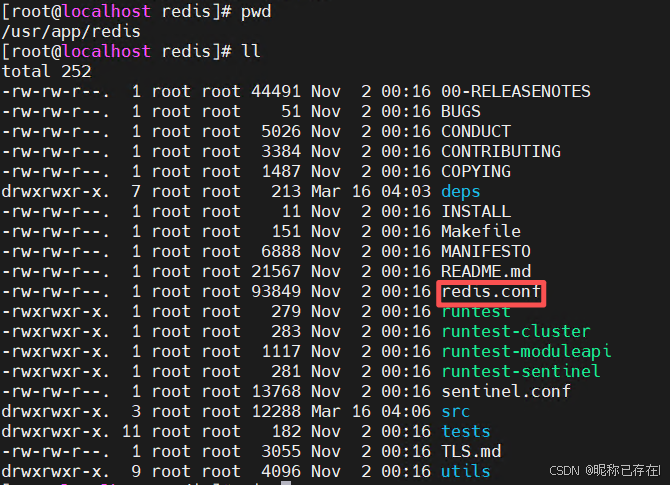Image resolution: width=670 pixels, height=485 pixels.
Task: Click the BUGS file name
Action: (x=461, y=112)
